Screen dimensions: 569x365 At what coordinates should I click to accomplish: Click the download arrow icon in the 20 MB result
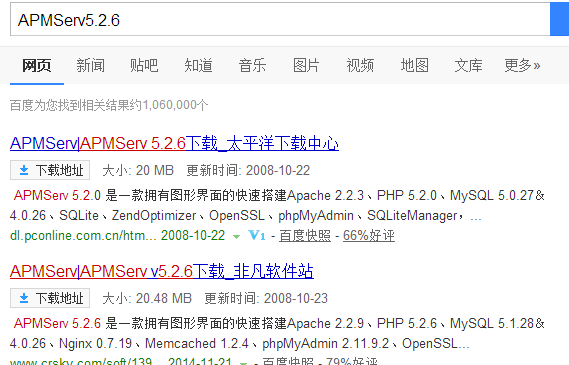coord(24,170)
